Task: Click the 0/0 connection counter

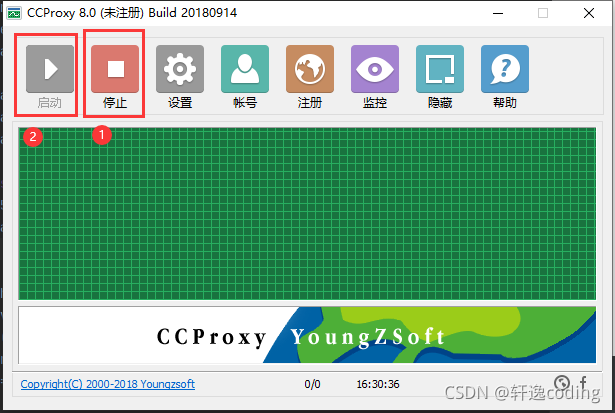Action: point(312,384)
